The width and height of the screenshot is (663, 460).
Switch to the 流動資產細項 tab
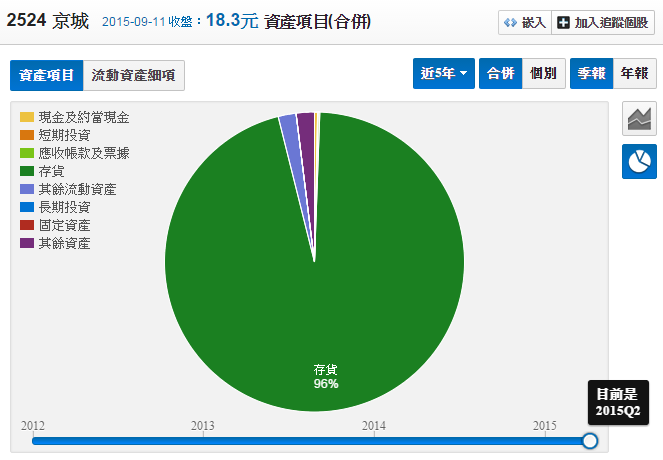(134, 75)
